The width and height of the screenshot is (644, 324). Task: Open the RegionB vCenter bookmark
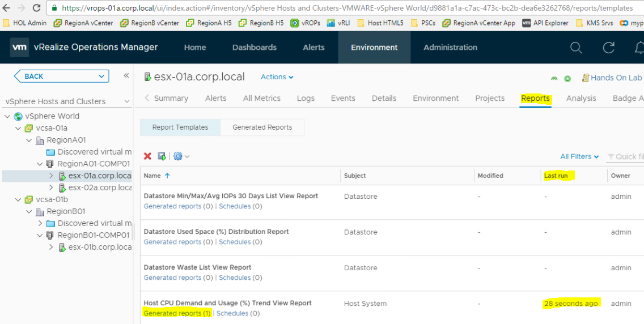click(150, 23)
